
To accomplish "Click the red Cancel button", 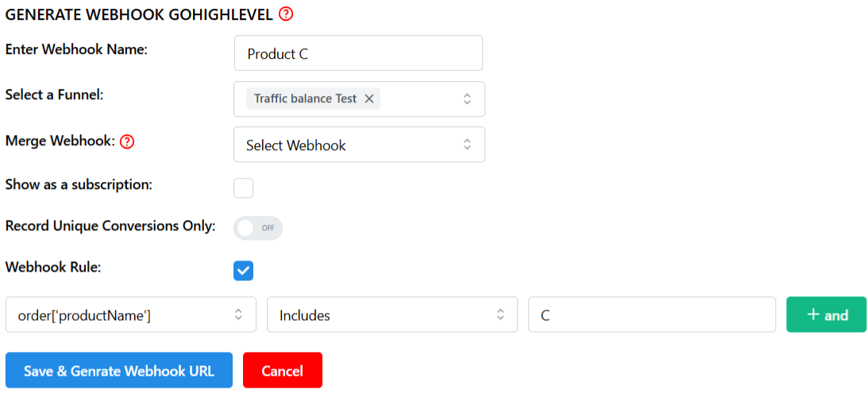I will [x=283, y=370].
